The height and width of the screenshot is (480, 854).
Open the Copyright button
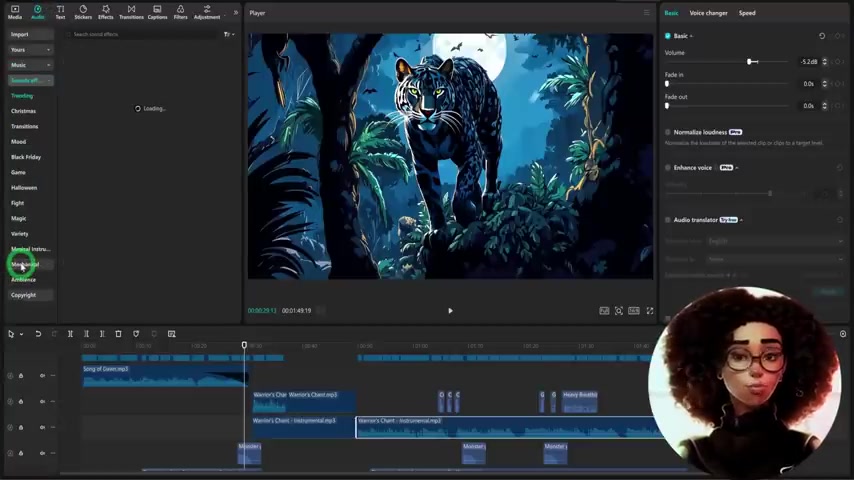click(x=30, y=295)
